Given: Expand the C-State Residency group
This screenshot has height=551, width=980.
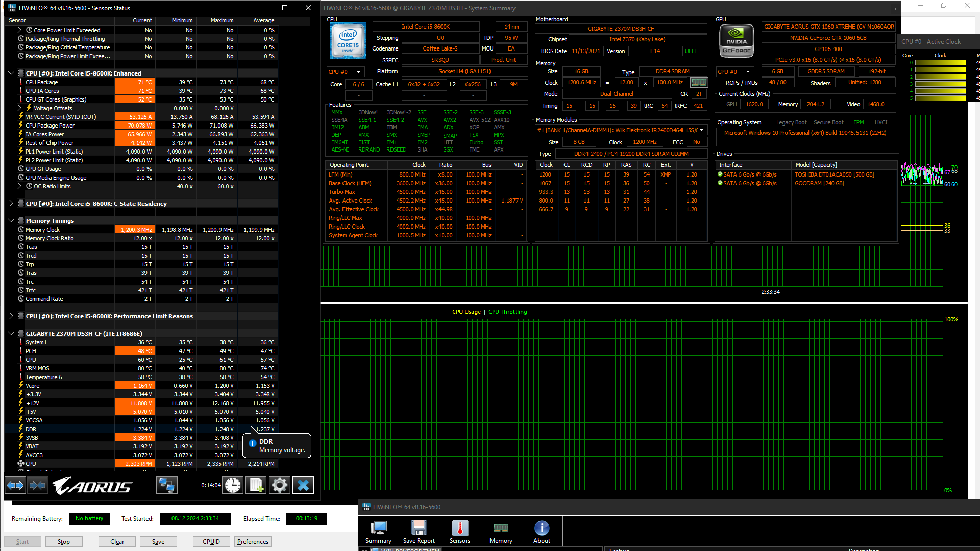Looking at the screenshot, I should (11, 204).
